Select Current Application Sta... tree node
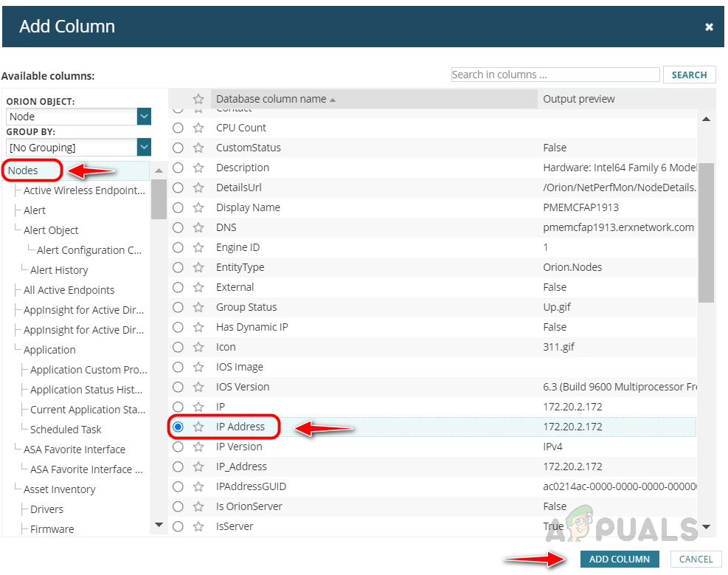This screenshot has height=575, width=728. click(88, 410)
